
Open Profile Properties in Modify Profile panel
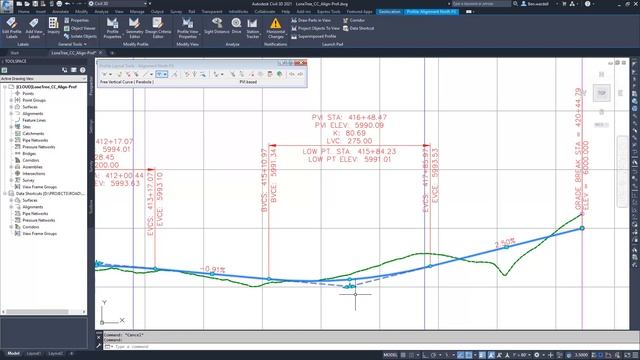(x=112, y=28)
